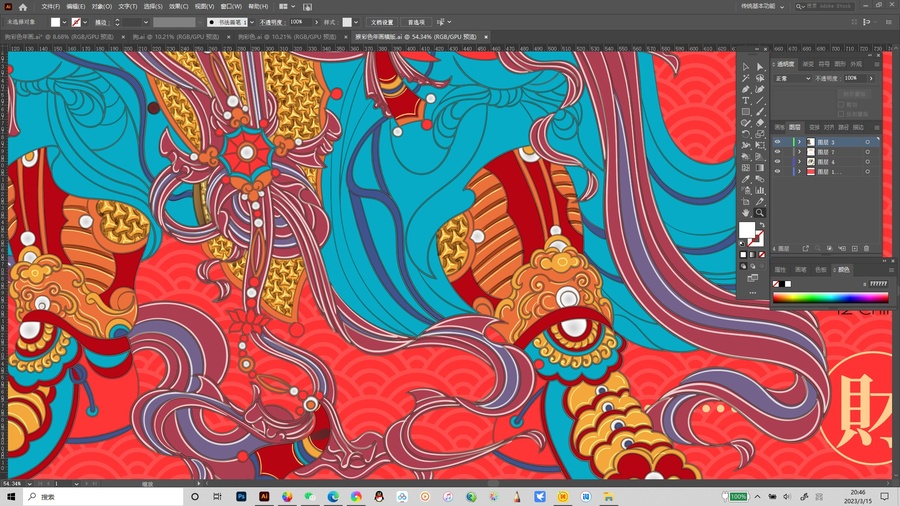Click the 首选项 button
The image size is (900, 506).
416,22
